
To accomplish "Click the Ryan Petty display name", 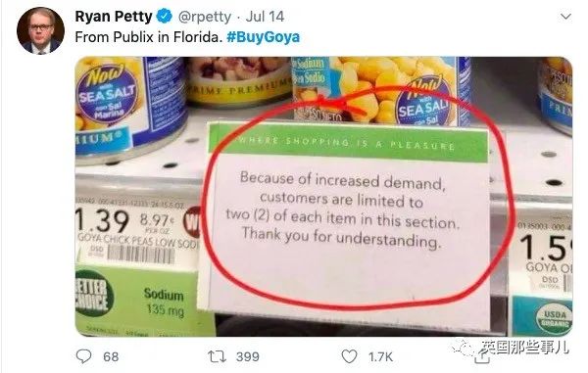I will pyautogui.click(x=114, y=17).
